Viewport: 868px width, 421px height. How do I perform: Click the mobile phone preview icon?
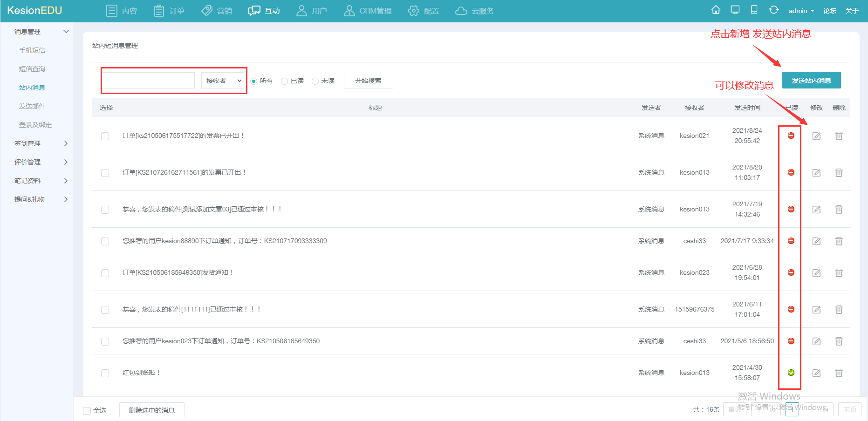[754, 10]
